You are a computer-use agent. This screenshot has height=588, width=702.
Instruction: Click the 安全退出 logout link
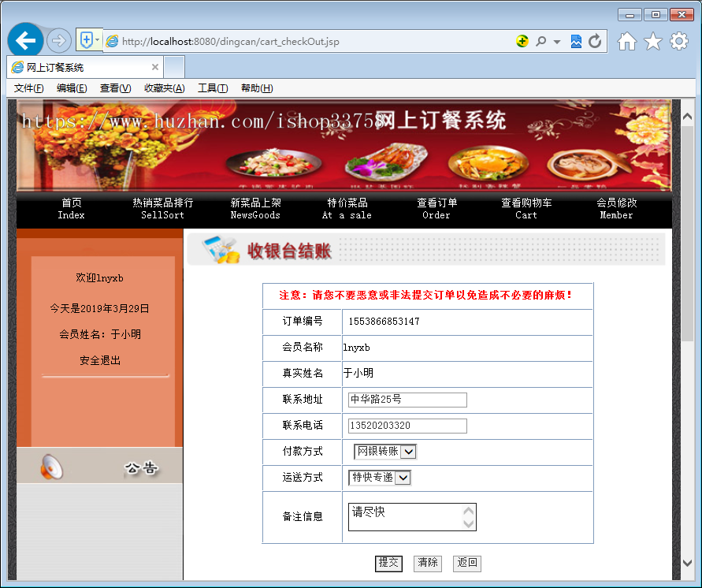[98, 360]
